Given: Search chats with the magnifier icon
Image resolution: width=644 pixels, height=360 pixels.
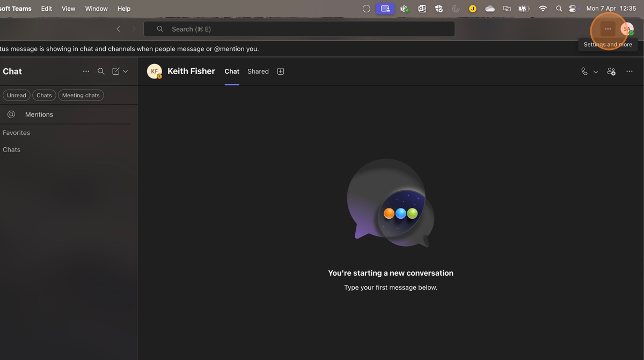Looking at the screenshot, I should pos(101,71).
